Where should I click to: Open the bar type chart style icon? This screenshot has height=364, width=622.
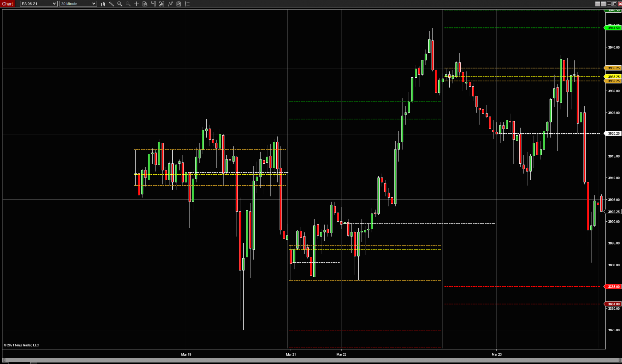point(103,4)
